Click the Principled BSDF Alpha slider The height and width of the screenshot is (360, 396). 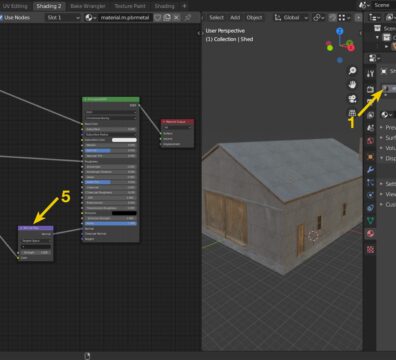[111, 223]
